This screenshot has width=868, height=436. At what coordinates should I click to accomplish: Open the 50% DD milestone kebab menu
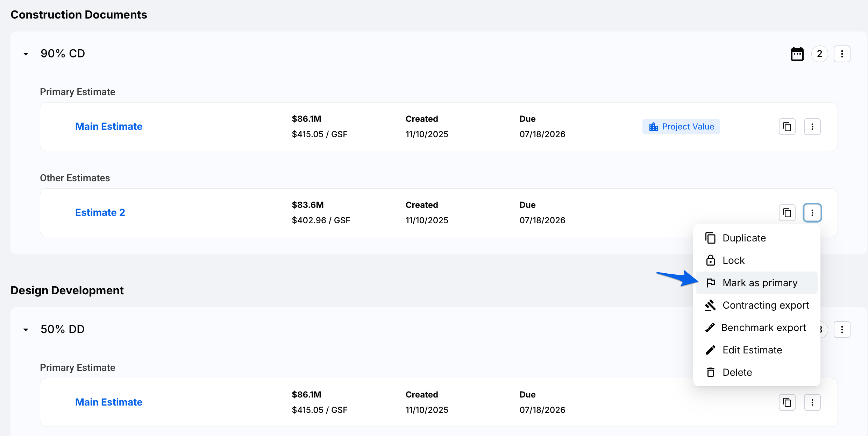point(842,330)
